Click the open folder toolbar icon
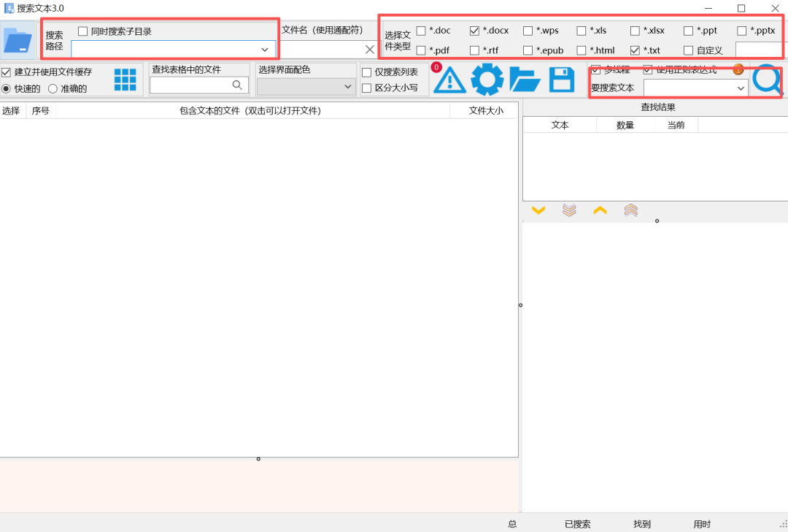The width and height of the screenshot is (788, 532). pos(524,80)
